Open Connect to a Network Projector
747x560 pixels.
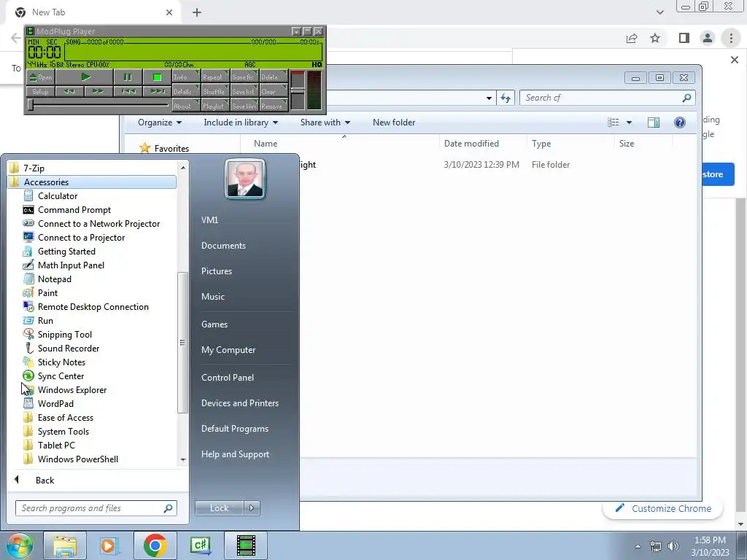pos(98,223)
